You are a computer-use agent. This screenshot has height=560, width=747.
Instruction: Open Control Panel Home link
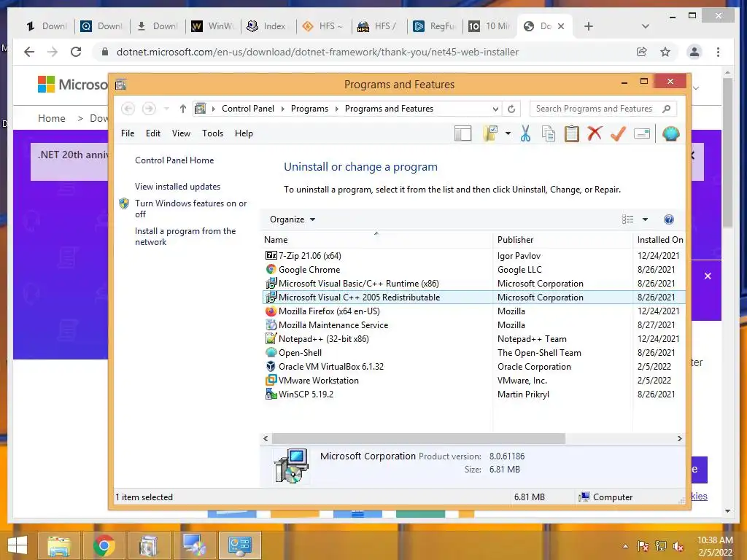pyautogui.click(x=174, y=160)
